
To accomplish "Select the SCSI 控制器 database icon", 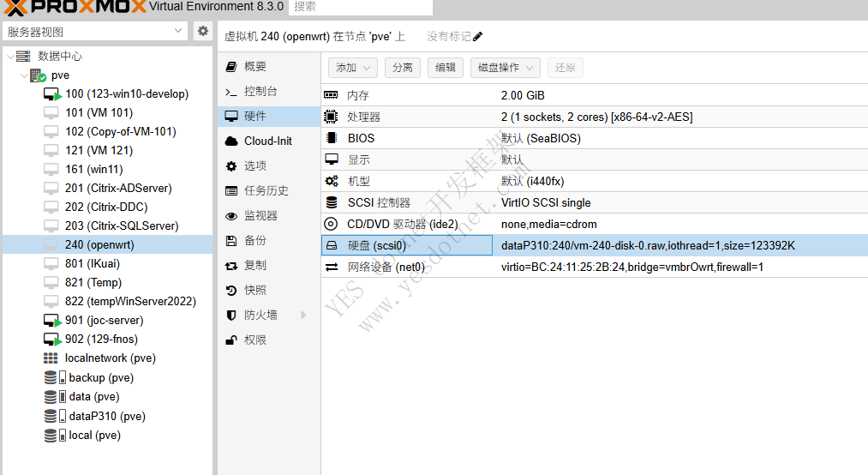I will point(332,202).
